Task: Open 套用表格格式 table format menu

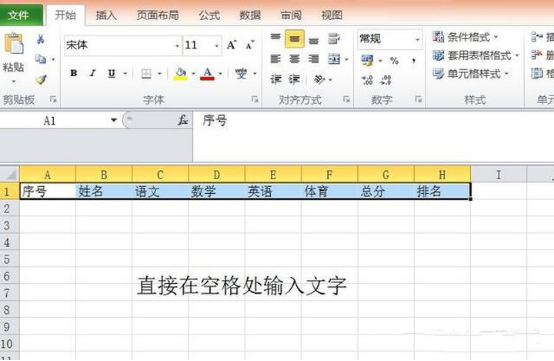Action: click(476, 55)
